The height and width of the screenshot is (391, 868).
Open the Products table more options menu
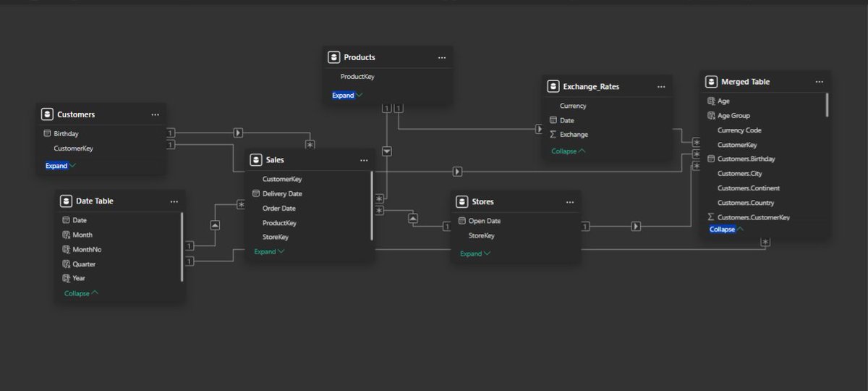pyautogui.click(x=441, y=57)
